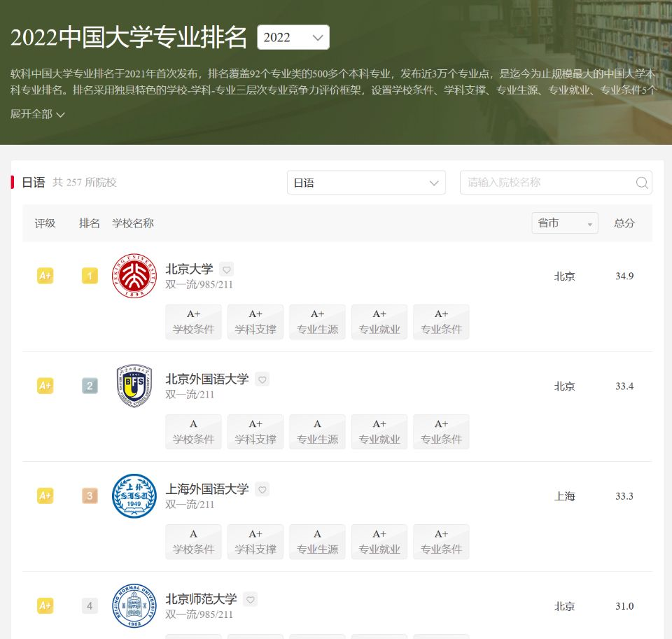Click 双一流/985/211 tag under 北京师范大学
Viewport: 672px width, 639px height.
click(199, 615)
